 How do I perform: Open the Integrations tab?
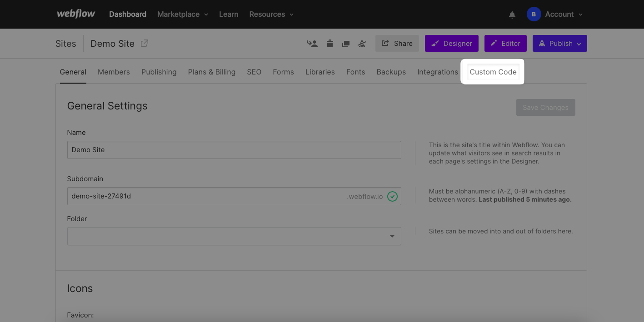[x=438, y=72]
